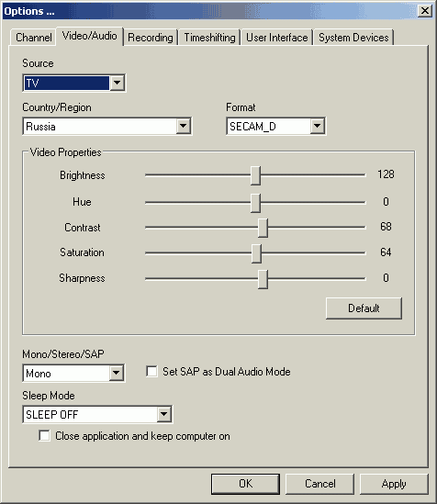Switch to System Devices tab
Screen dimensions: 437x504
click(353, 38)
